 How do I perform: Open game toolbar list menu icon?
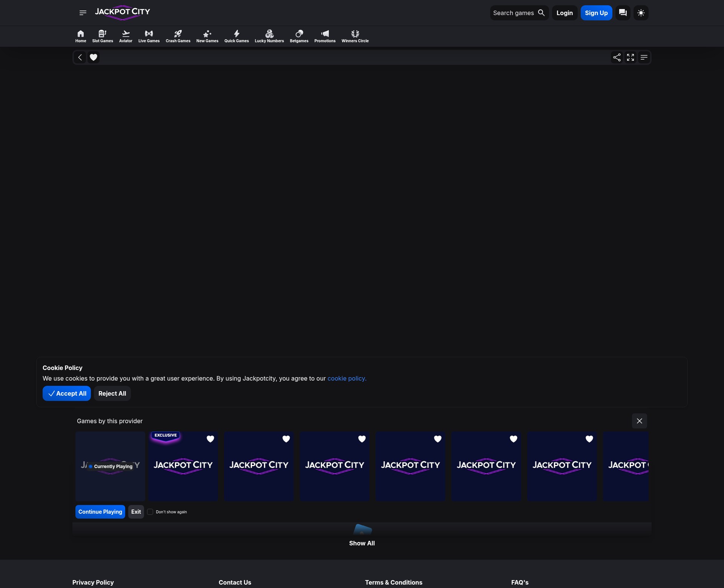(x=644, y=57)
